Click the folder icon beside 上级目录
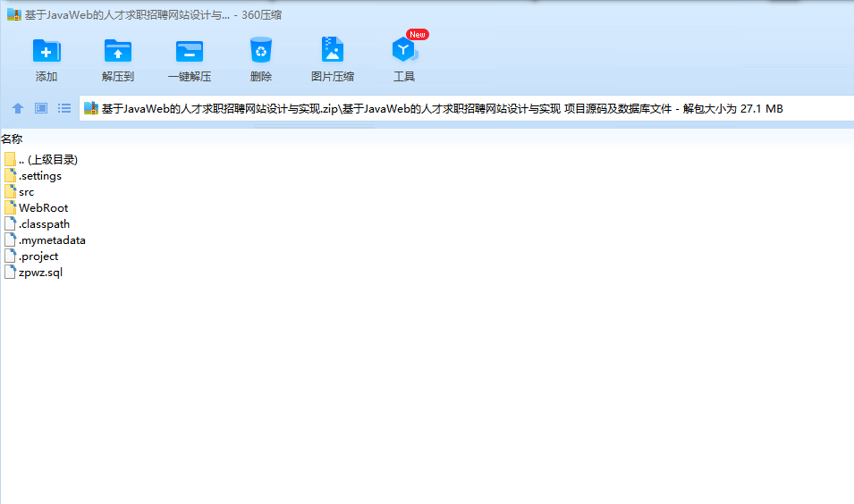Viewport: 854px width, 504px height. (10, 159)
